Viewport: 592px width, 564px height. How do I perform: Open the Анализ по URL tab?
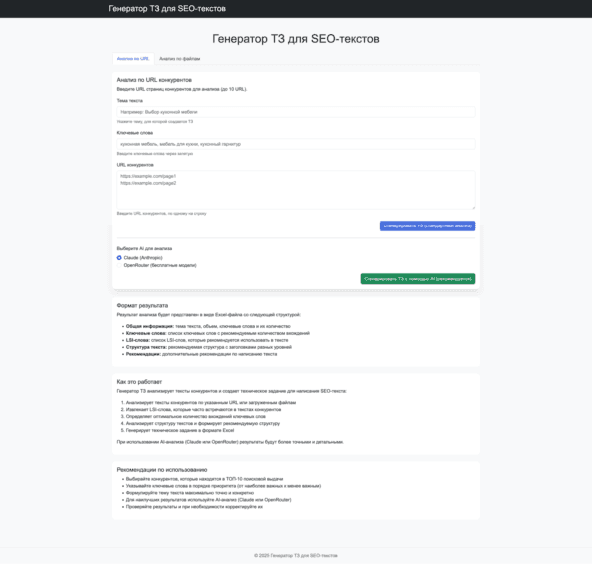click(x=133, y=59)
